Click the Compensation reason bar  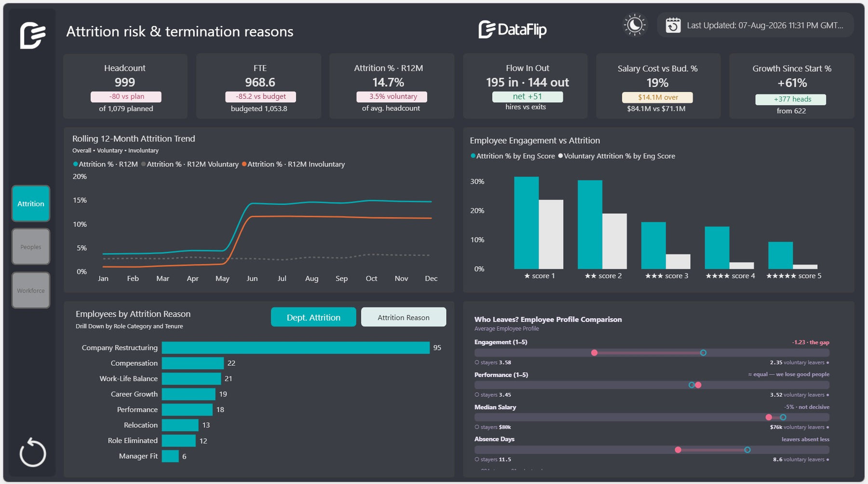click(x=193, y=363)
